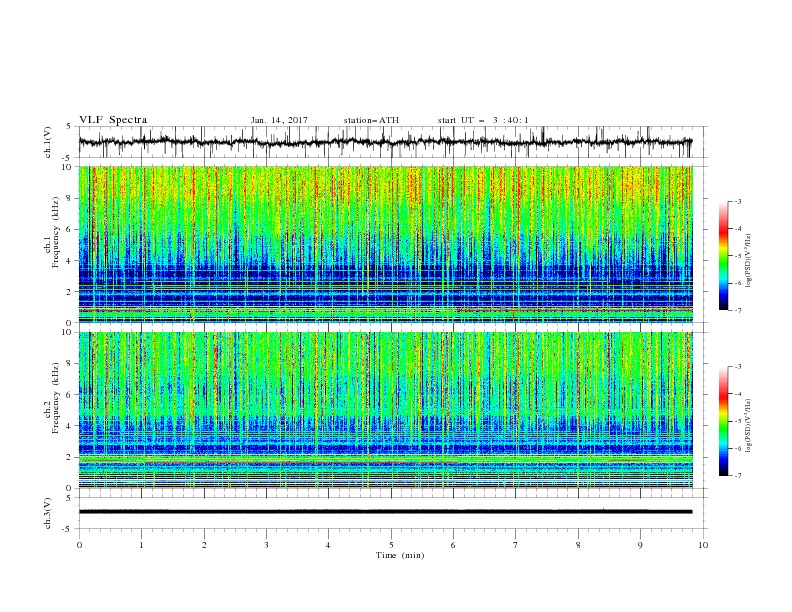Click the "-5" tick on ch.3(V) amplitude axis
The height and width of the screenshot is (612, 792).
click(x=68, y=529)
